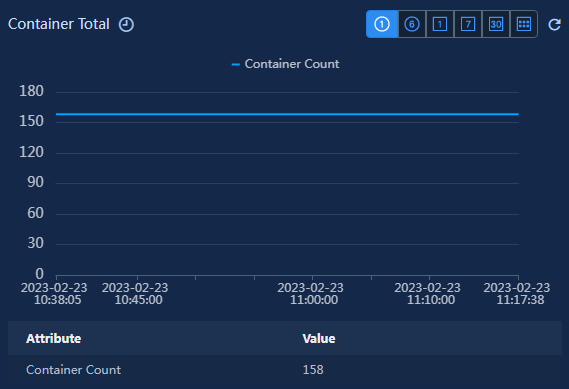Select the 7-day calendar range icon
The image size is (569, 389).
(x=468, y=24)
